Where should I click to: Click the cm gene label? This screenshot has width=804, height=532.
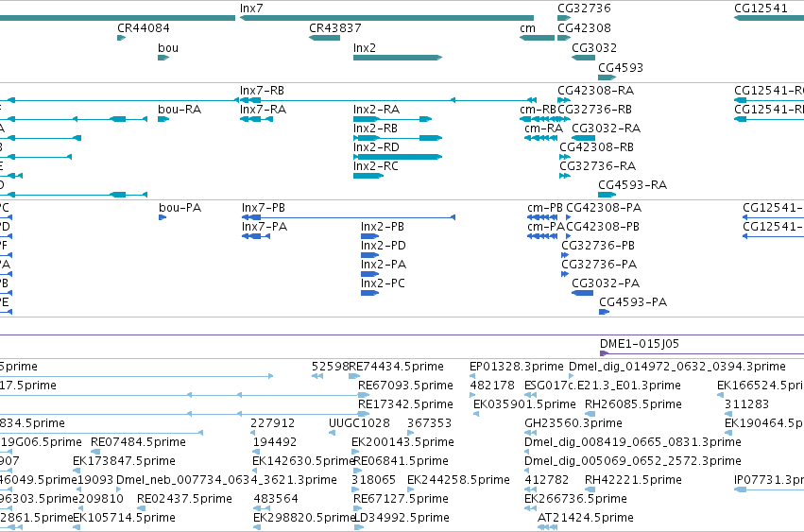[527, 27]
